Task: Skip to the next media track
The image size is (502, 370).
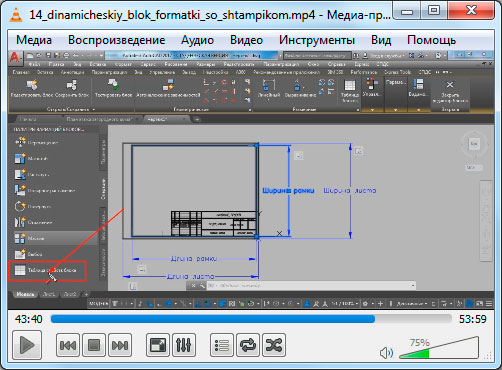Action: pyautogui.click(x=120, y=345)
